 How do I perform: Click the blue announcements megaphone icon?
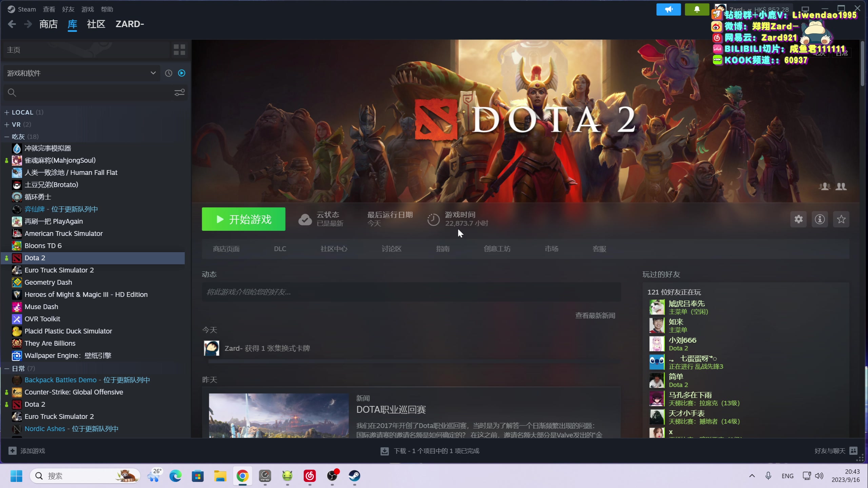pyautogui.click(x=668, y=9)
